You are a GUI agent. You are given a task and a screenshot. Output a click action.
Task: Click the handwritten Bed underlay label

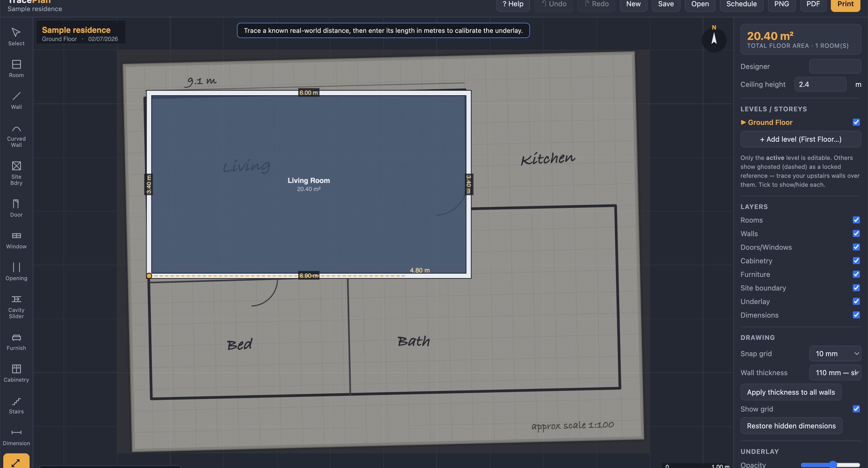pos(239,344)
